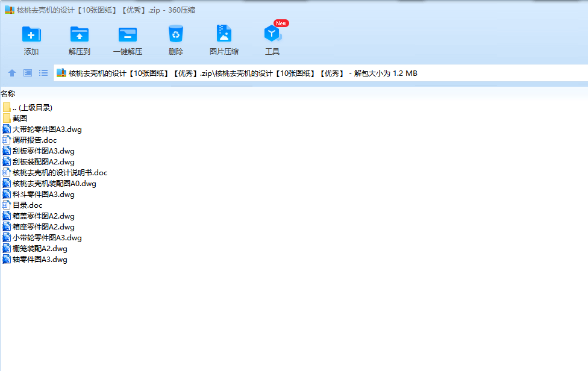The image size is (588, 371).
Task: Open the 图片压缩 image compression tool
Action: click(224, 40)
